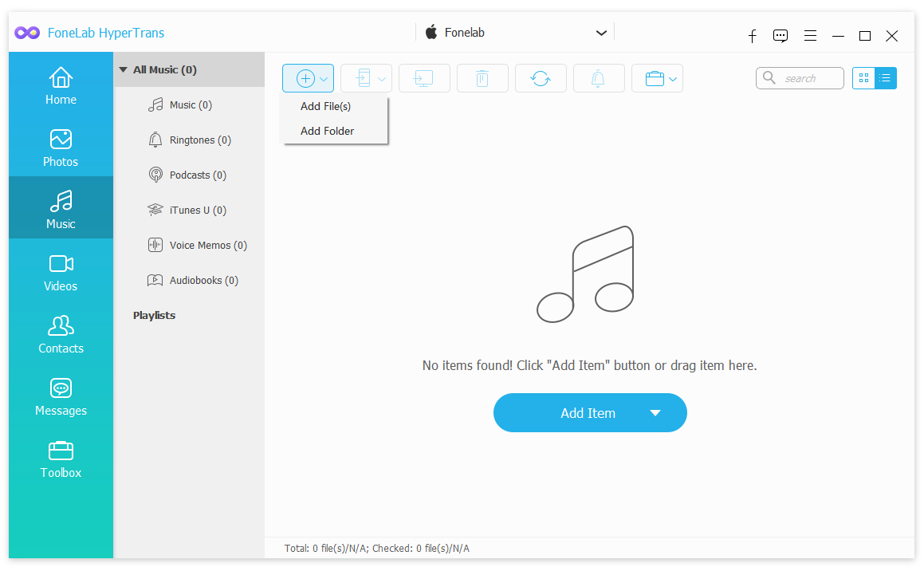Go to the Photos section
924x571 pixels.
61,148
